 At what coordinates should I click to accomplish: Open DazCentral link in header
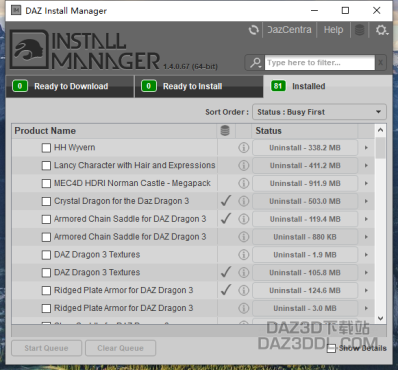(289, 30)
